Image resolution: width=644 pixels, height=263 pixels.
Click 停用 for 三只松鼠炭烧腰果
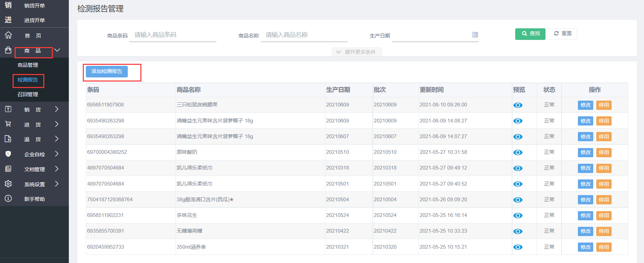click(x=604, y=105)
